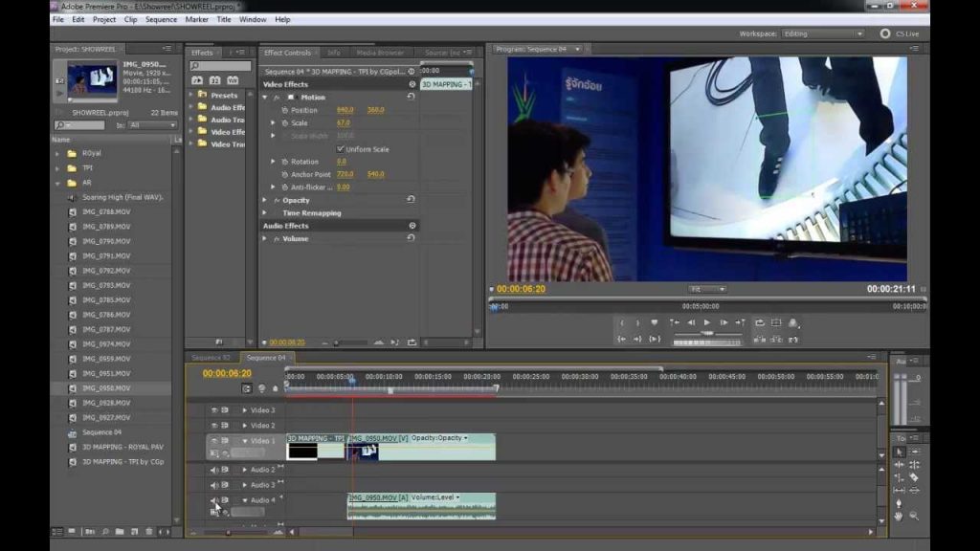Image resolution: width=980 pixels, height=551 pixels.
Task: Toggle Motion effect fx switch
Action: pyautogui.click(x=277, y=98)
